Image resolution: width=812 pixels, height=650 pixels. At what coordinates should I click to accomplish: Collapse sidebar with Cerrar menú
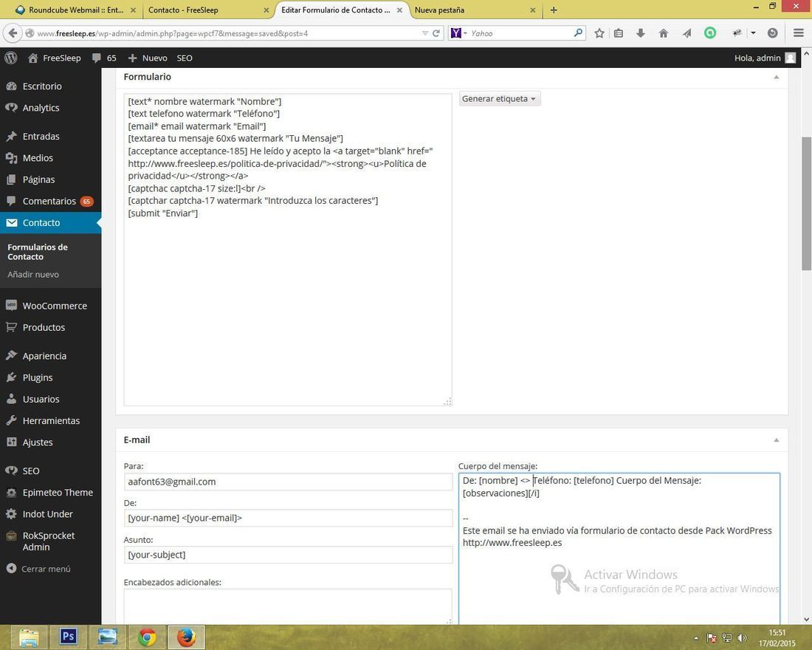[39, 569]
